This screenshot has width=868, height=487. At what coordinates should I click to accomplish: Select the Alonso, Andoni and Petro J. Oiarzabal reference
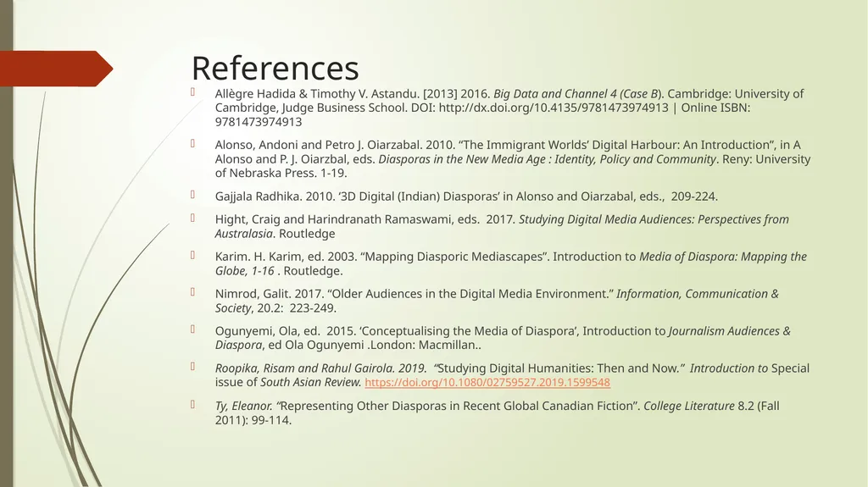[x=513, y=159]
